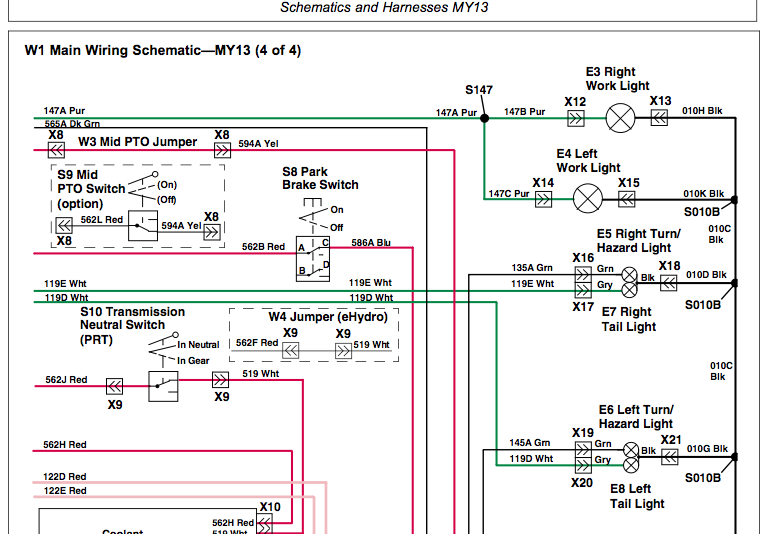Screen dimensions: 773x534
Task: Click the 'In Neutral' switch position label
Action: click(198, 345)
